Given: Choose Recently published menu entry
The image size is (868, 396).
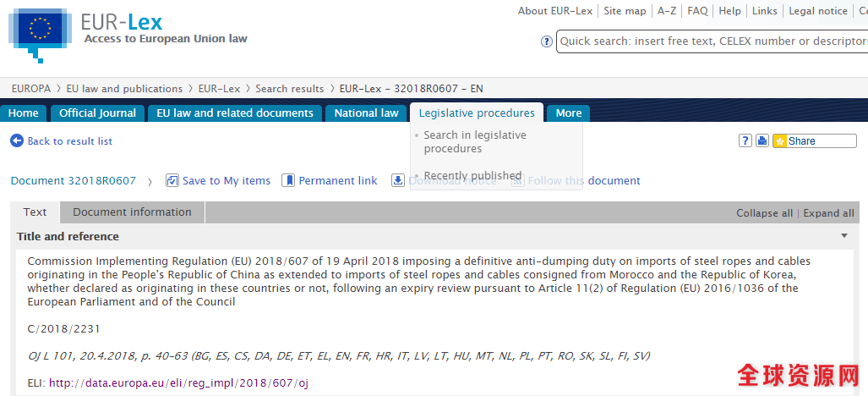Looking at the screenshot, I should pos(472,175).
